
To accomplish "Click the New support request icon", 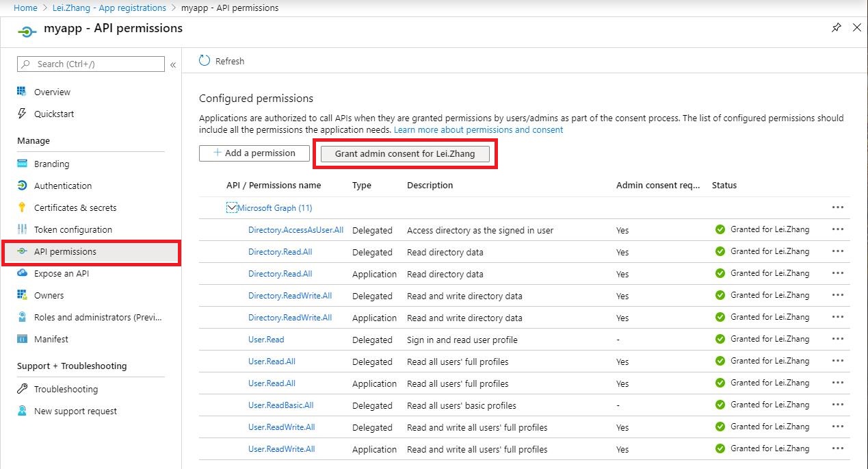I will pyautogui.click(x=21, y=411).
